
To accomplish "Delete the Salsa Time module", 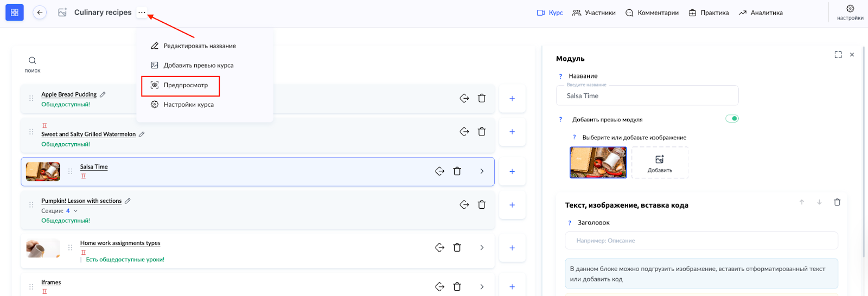I will pos(457,171).
